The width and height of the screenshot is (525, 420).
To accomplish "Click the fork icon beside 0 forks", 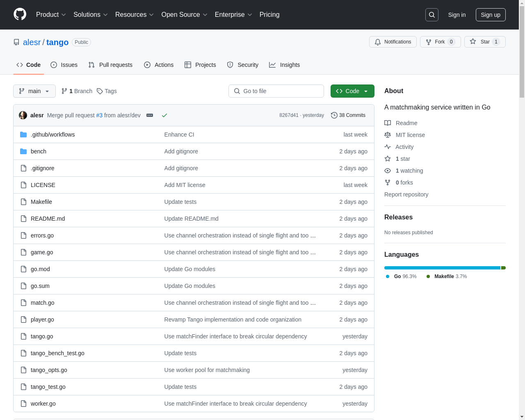I will tap(388, 183).
